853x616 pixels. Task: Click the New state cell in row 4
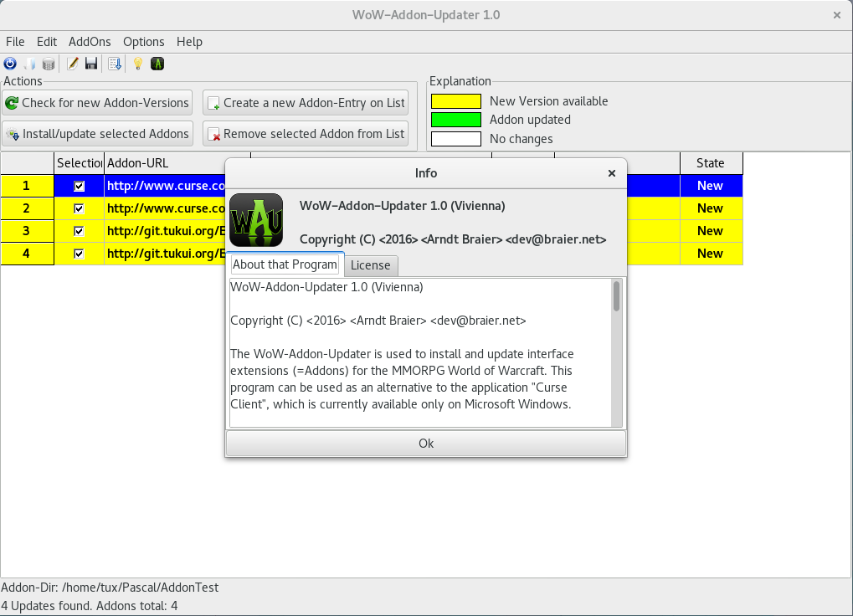pyautogui.click(x=711, y=254)
